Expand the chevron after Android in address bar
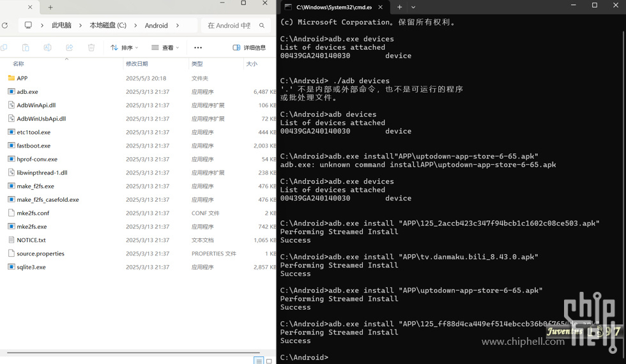Viewport: 626px width, 364px height. coord(178,26)
